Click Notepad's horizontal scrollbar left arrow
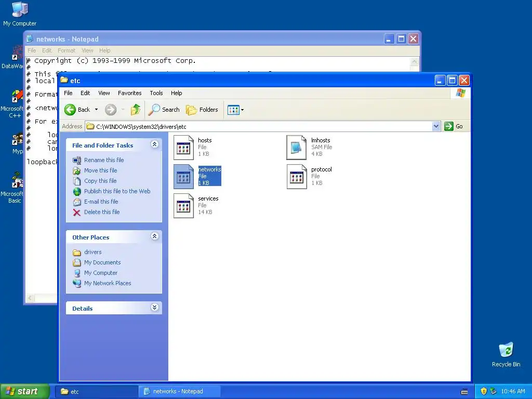This screenshot has height=399, width=532. [30, 298]
